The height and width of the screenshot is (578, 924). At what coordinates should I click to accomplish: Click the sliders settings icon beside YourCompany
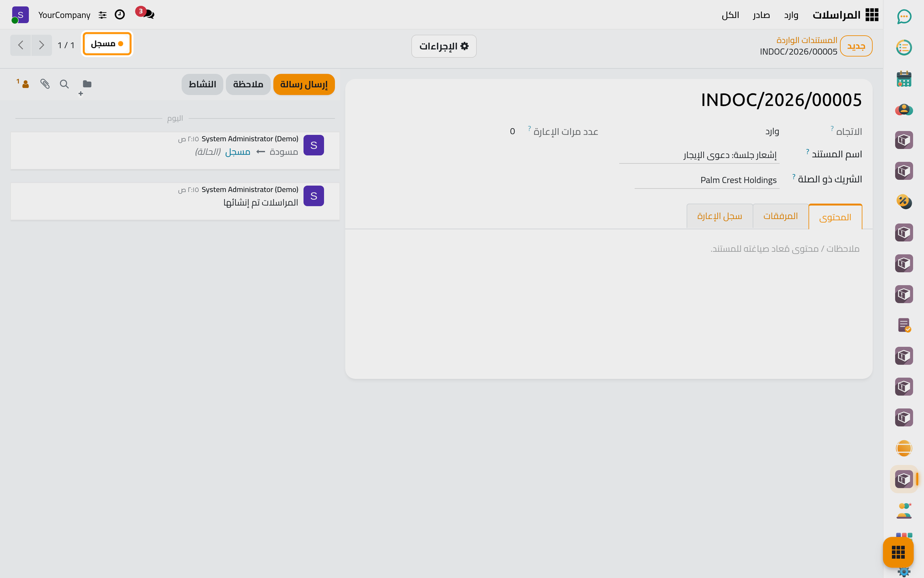(103, 15)
